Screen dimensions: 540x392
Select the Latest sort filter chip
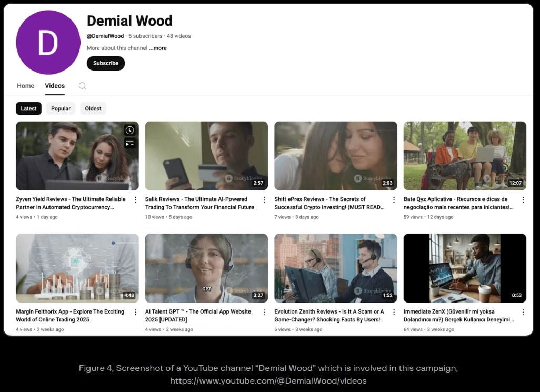click(x=28, y=108)
